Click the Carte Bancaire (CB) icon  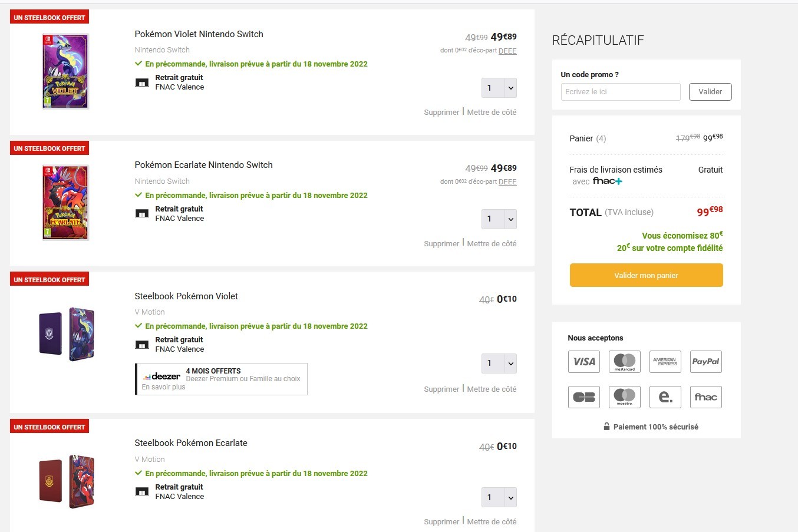point(584,397)
